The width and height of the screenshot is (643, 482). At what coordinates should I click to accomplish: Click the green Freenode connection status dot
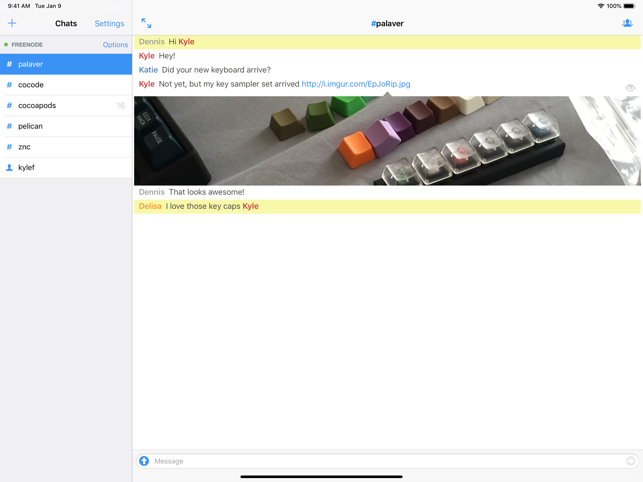6,44
